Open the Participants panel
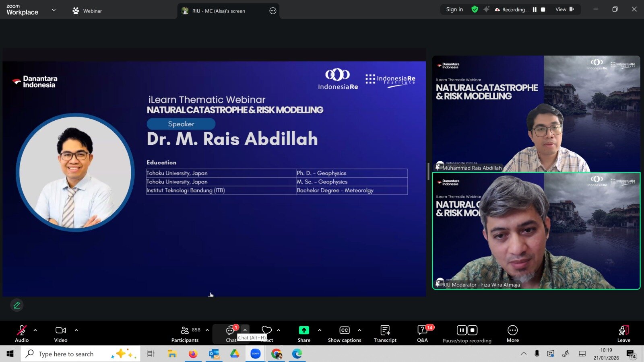The image size is (644, 362). pos(185,334)
